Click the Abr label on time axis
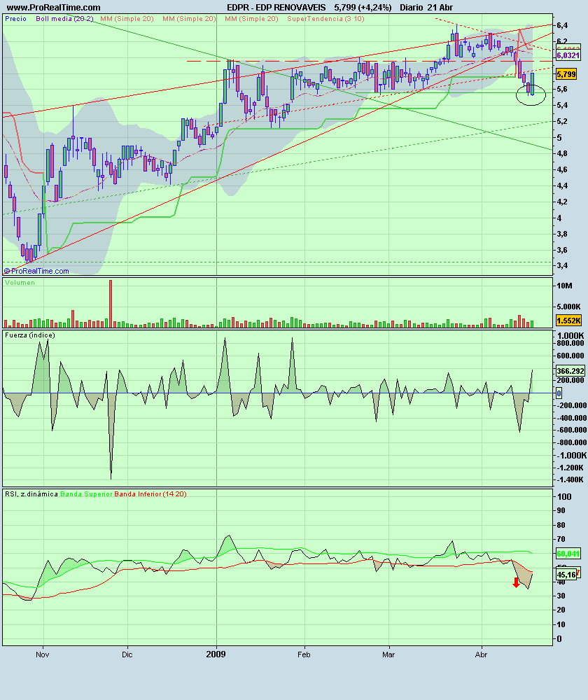The width and height of the screenshot is (588, 700). (x=482, y=654)
